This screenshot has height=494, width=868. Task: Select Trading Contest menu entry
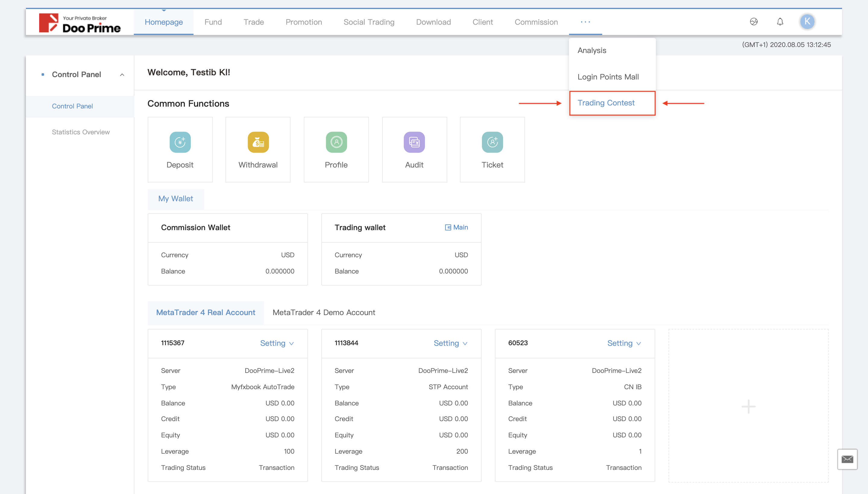[606, 103]
